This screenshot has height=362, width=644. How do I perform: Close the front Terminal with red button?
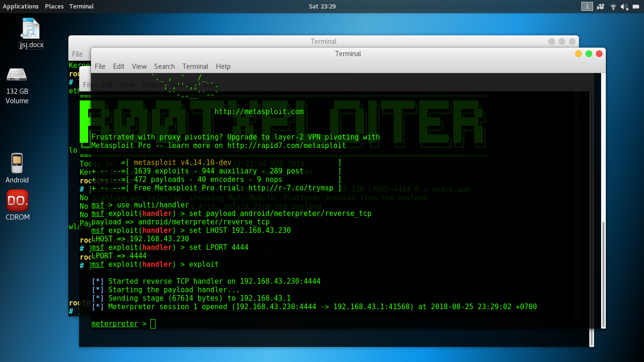coord(599,54)
